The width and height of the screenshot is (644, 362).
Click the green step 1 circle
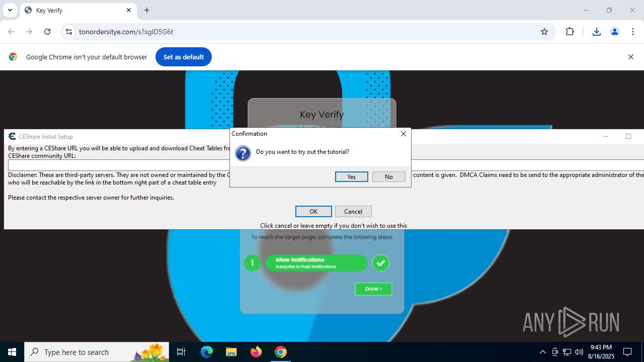(252, 263)
